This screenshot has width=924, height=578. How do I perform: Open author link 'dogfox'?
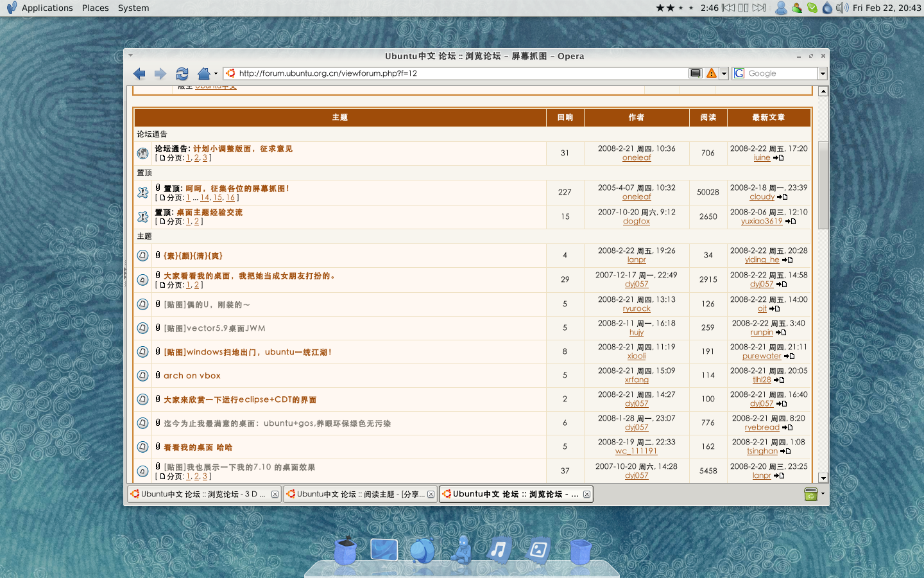click(x=637, y=221)
